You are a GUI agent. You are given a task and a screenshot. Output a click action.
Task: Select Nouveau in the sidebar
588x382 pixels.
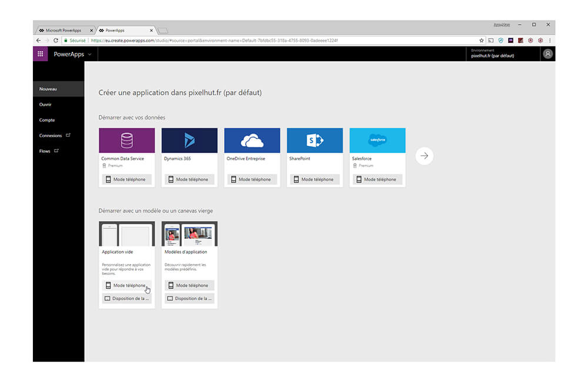tap(58, 89)
